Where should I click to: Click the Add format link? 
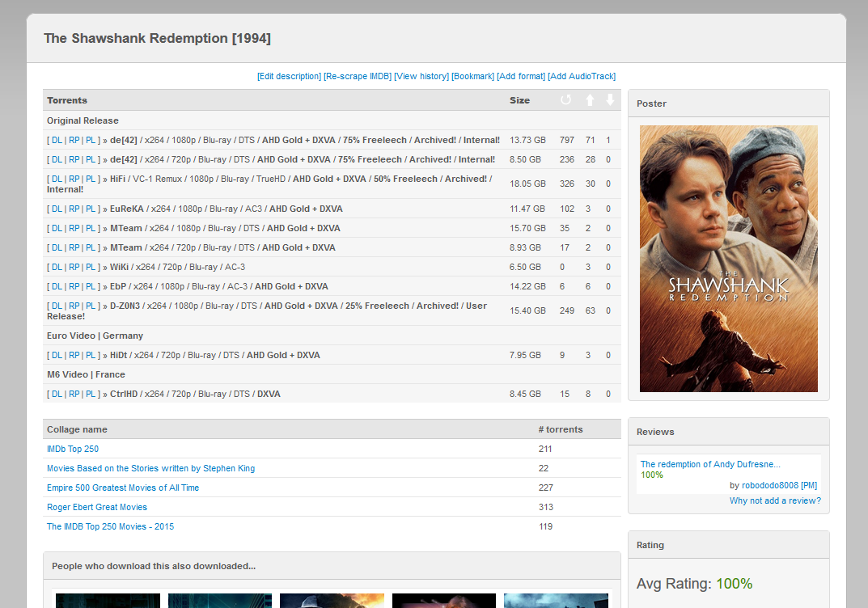coord(521,76)
